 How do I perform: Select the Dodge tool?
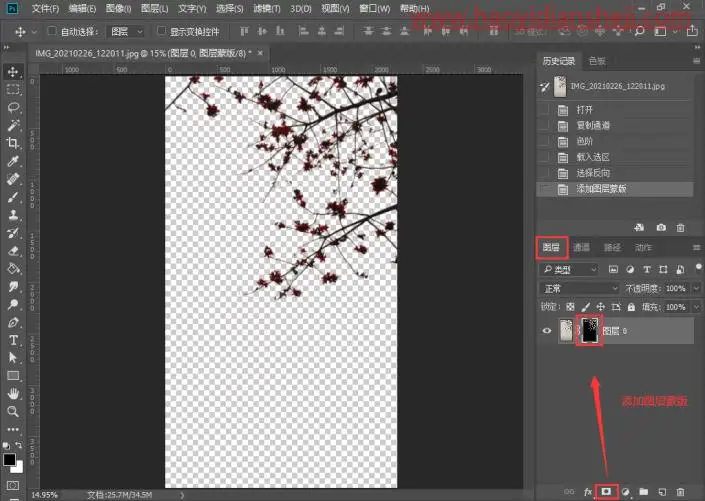click(13, 304)
